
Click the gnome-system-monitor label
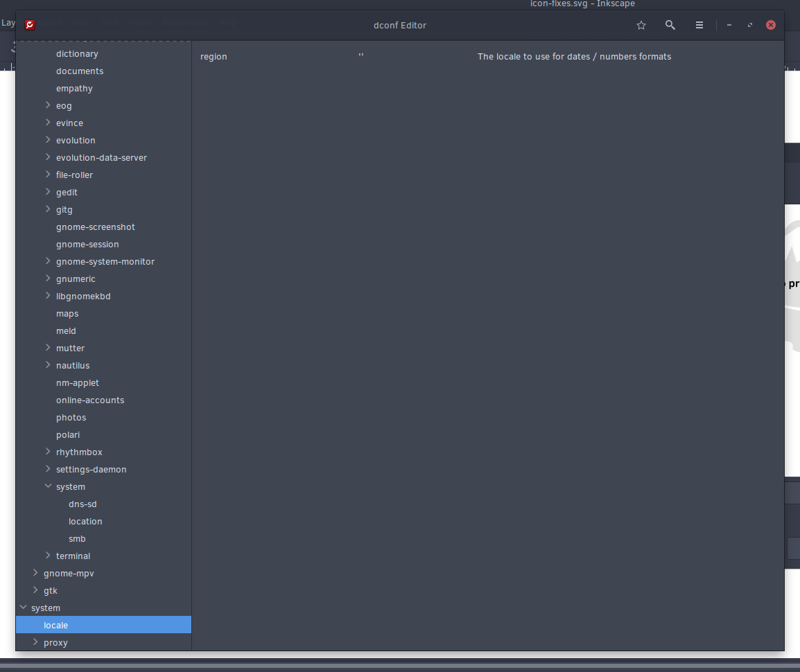tap(105, 262)
